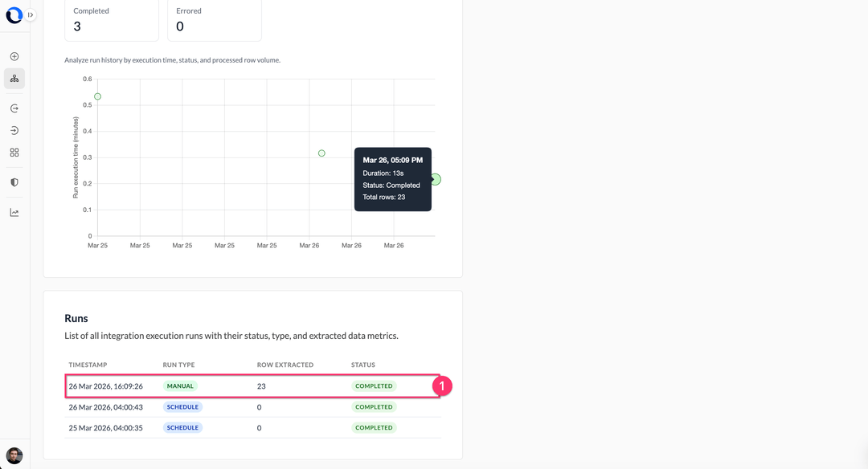Open the apps grid icon in sidebar

click(x=14, y=152)
